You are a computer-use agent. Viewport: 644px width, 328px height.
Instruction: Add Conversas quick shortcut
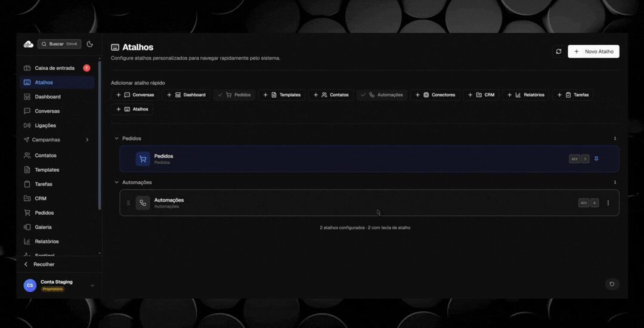pos(135,95)
